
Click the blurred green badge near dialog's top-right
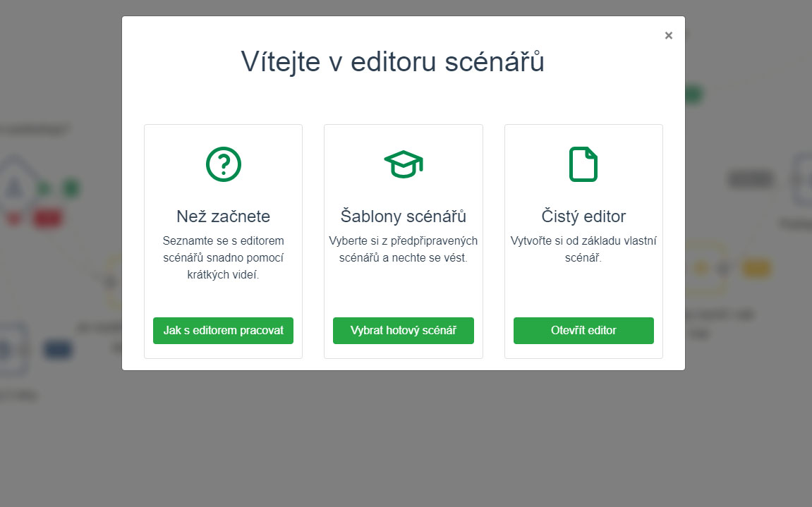click(x=693, y=94)
